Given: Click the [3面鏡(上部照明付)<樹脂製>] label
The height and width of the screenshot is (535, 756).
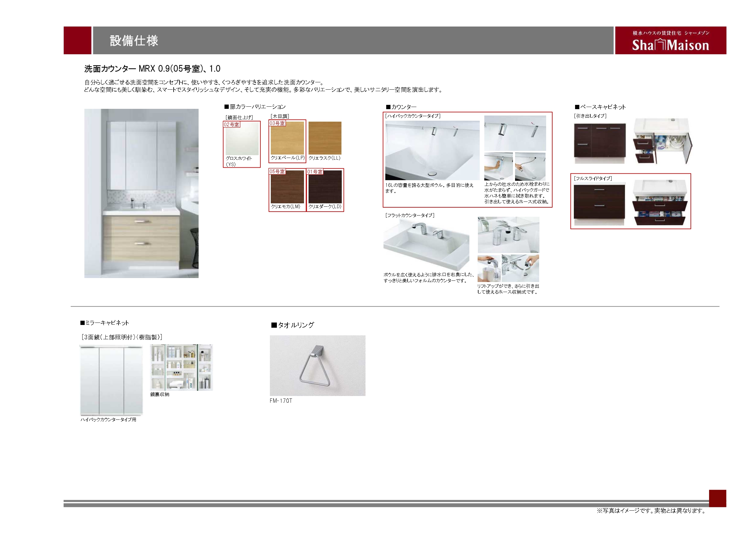Looking at the screenshot, I should pyautogui.click(x=122, y=337).
